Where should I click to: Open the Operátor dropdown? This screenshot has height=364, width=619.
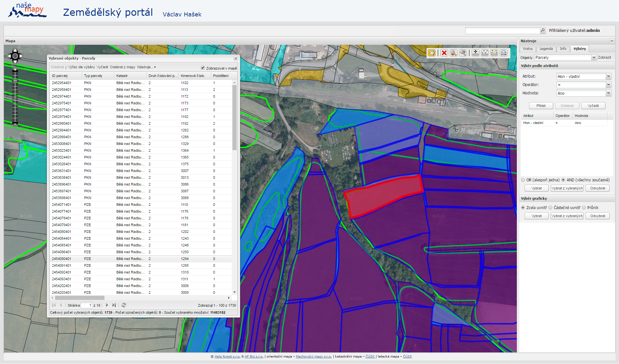(608, 85)
